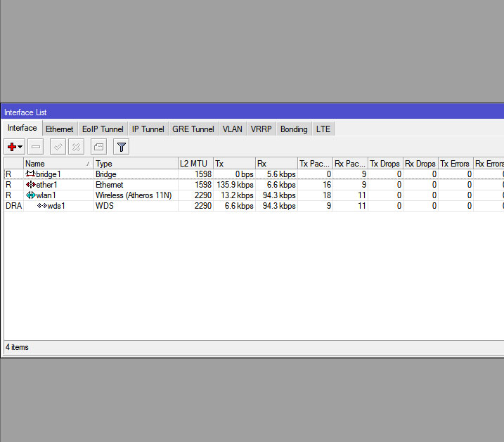Select the ether1 interface icon
This screenshot has height=442, width=504.
coord(30,185)
